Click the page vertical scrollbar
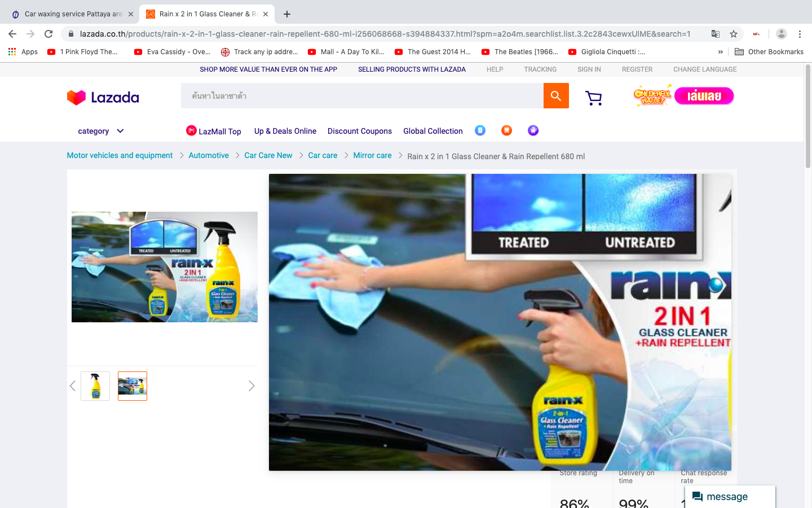812x508 pixels. [x=807, y=116]
